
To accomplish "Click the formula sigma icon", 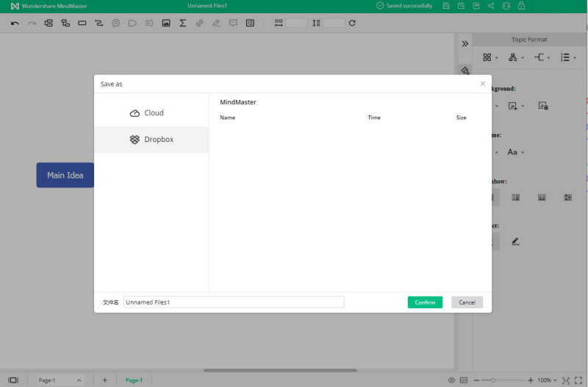I will click(182, 24).
